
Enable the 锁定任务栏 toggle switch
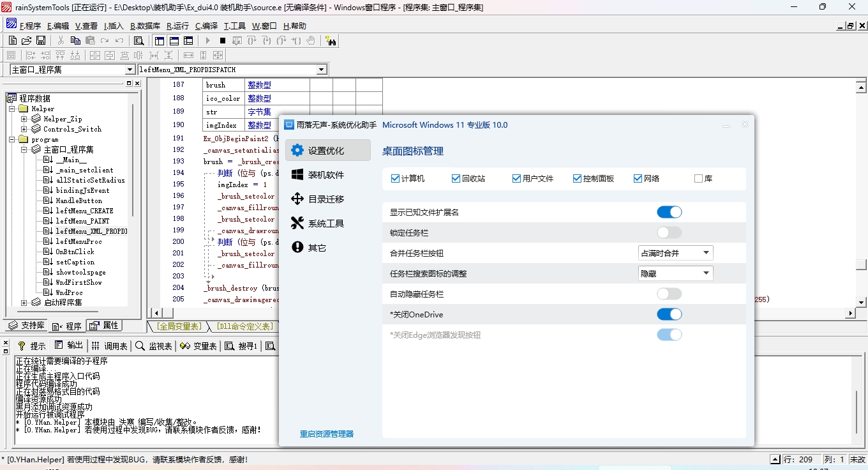pos(669,232)
